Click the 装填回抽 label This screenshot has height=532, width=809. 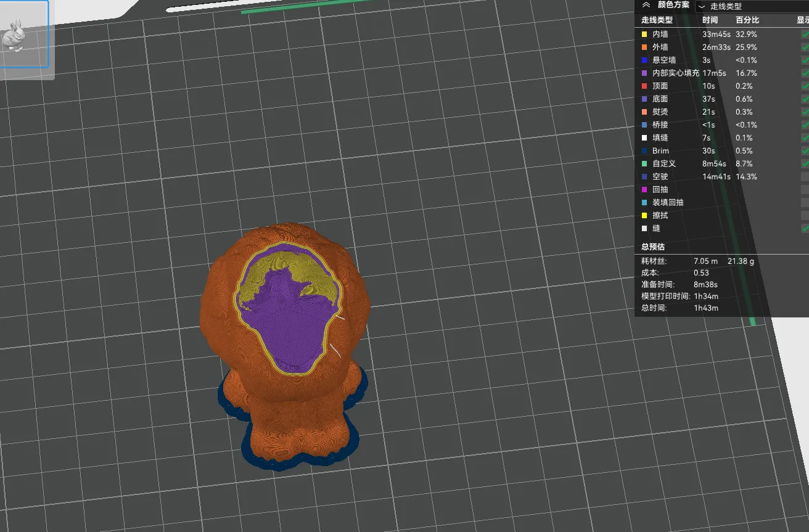668,203
